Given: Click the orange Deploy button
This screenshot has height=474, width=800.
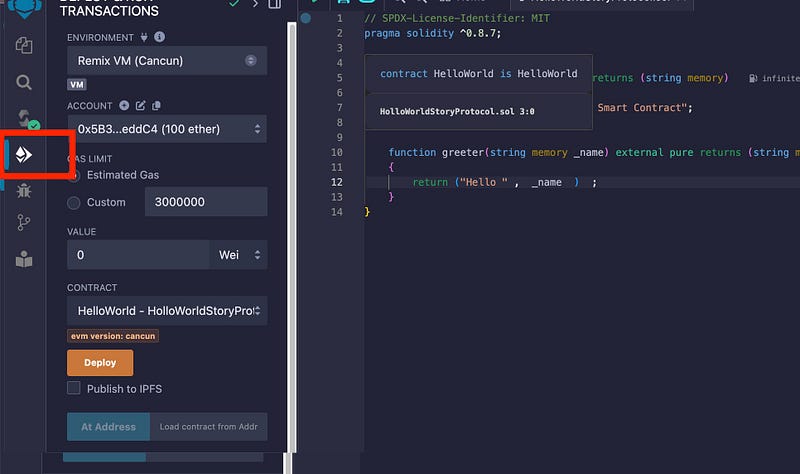Looking at the screenshot, I should 100,362.
